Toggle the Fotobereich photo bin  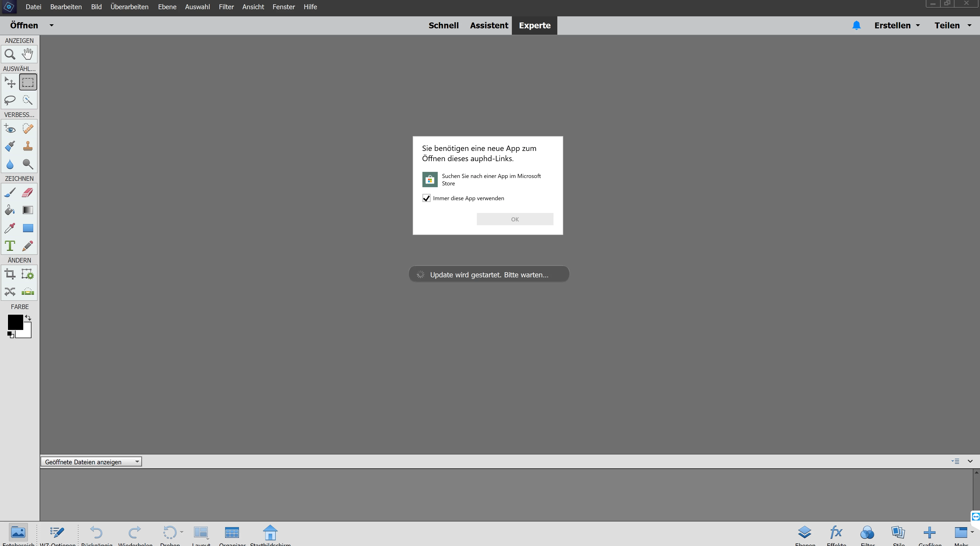(x=18, y=533)
